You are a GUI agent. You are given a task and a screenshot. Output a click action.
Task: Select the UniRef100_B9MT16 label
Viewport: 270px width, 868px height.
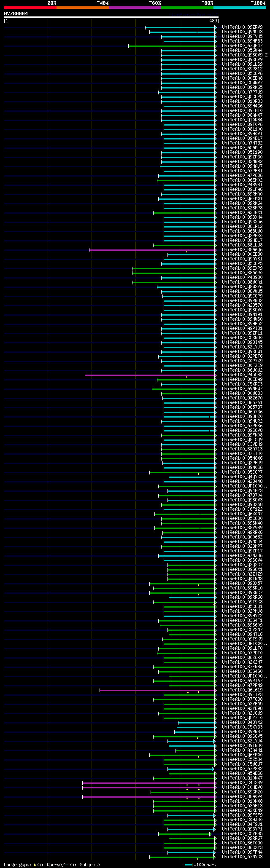tap(242, 634)
